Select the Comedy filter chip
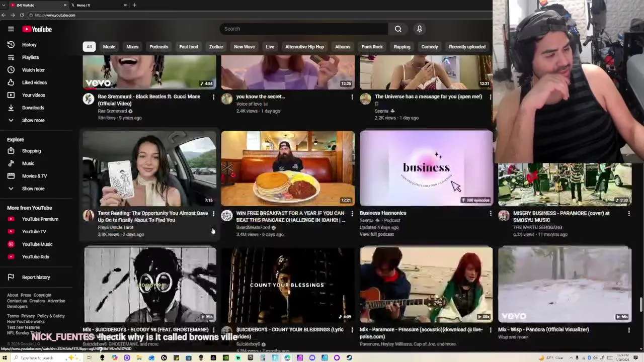Screen dimensions: 644x362 pos(430,47)
